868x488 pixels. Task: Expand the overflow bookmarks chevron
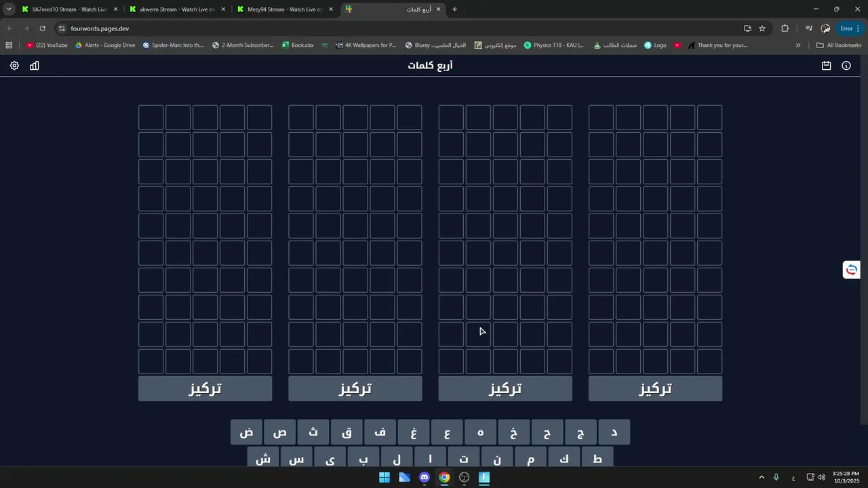pos(798,45)
